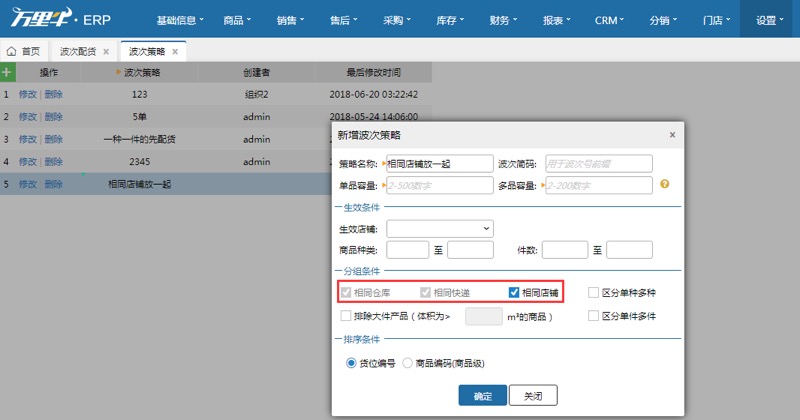Open the 门店 menu
This screenshot has width=800, height=420.
click(716, 20)
